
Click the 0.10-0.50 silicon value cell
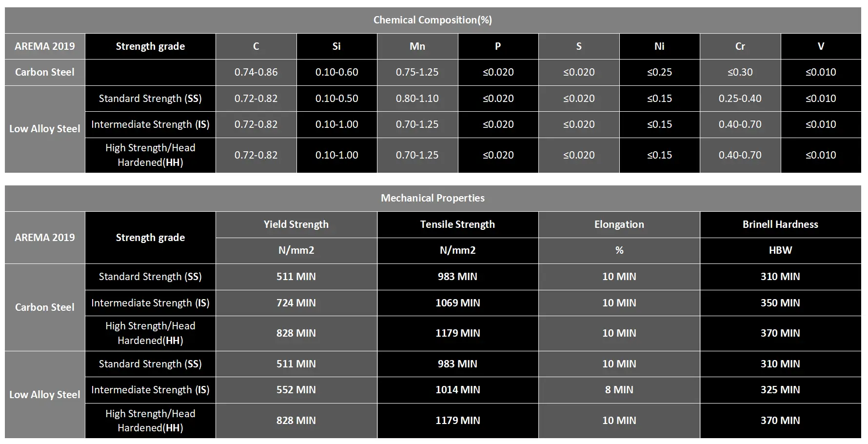336,99
